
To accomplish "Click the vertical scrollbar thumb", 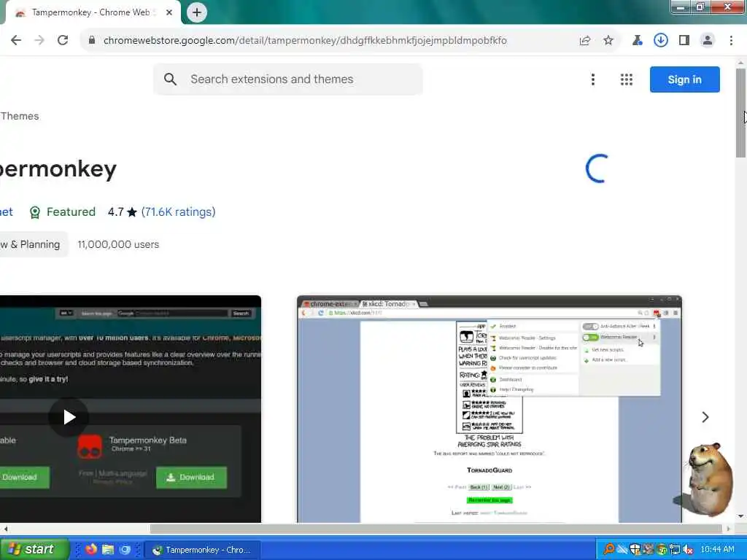I will [x=741, y=113].
